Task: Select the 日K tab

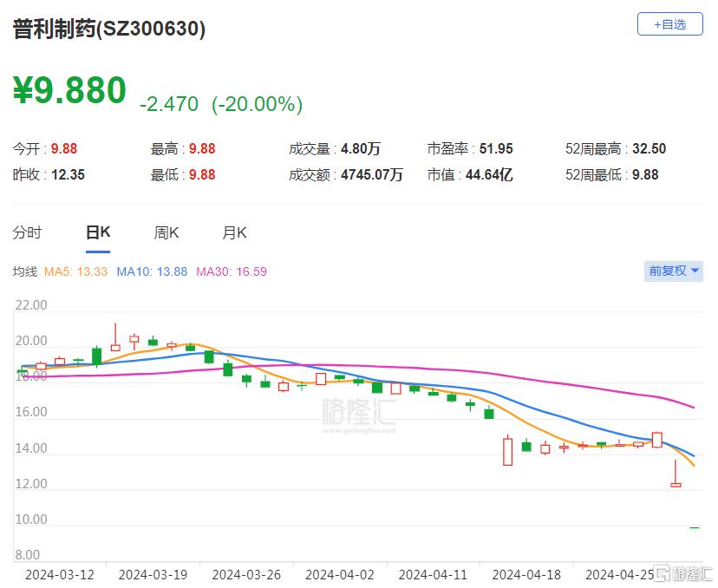Action: (98, 232)
